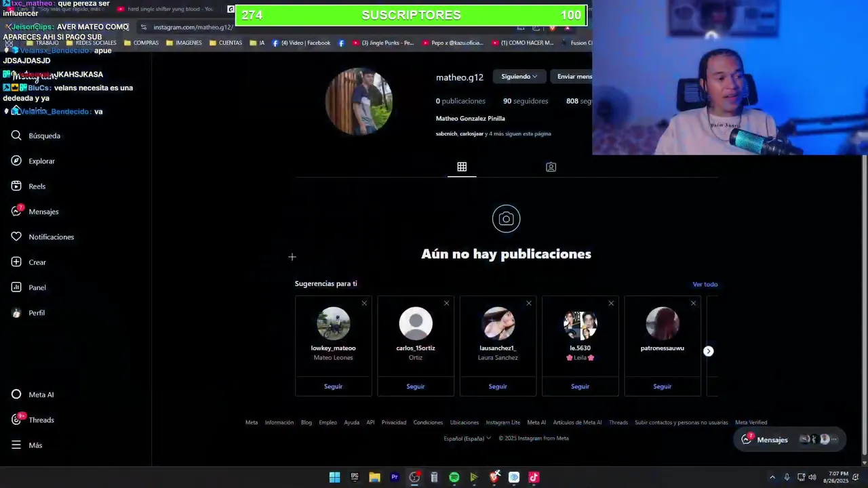Open Notificaciones heart icon
Image resolution: width=868 pixels, height=488 pixels.
click(x=16, y=237)
